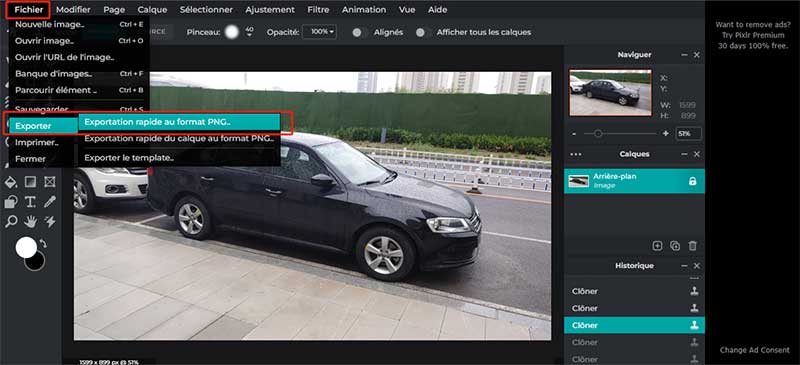Open the Filtre menu
Viewport: 800px width, 365px height.
(318, 10)
